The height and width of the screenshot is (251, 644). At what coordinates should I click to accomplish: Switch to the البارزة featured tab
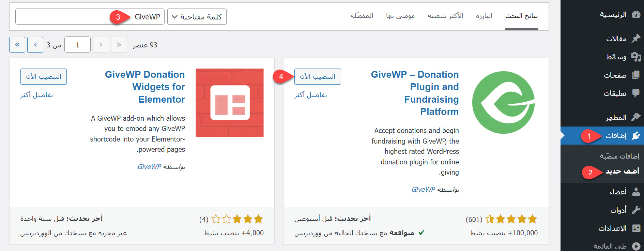pos(484,16)
